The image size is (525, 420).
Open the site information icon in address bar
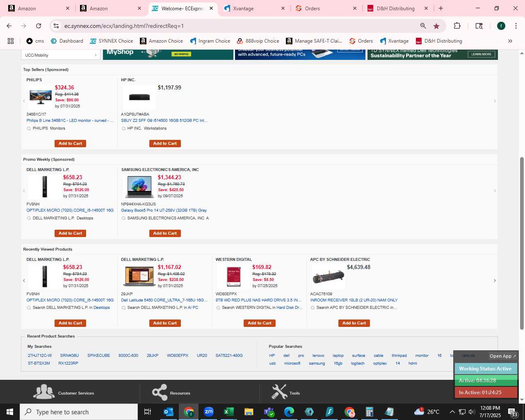click(56, 26)
